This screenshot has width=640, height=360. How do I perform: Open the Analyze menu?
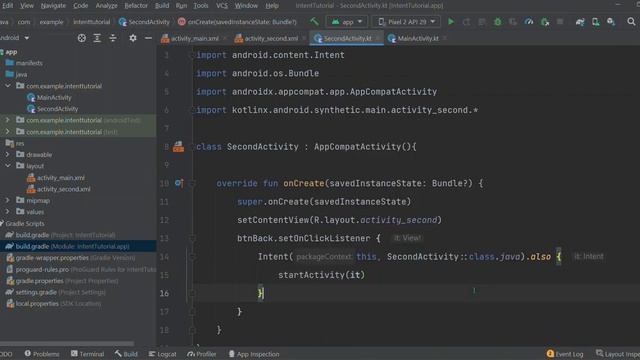pos(107,6)
